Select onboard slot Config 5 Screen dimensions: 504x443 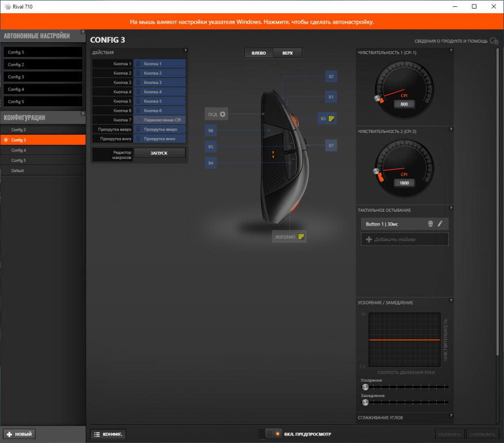[x=43, y=101]
